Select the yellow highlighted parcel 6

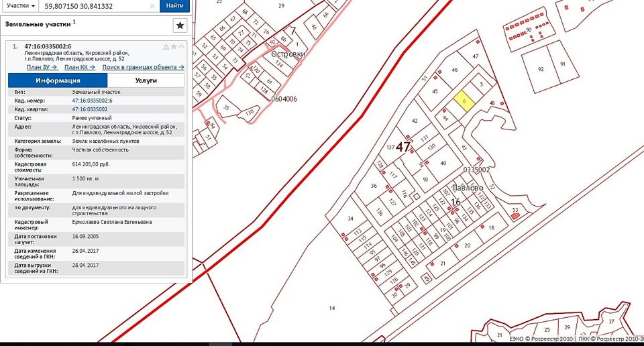464,101
